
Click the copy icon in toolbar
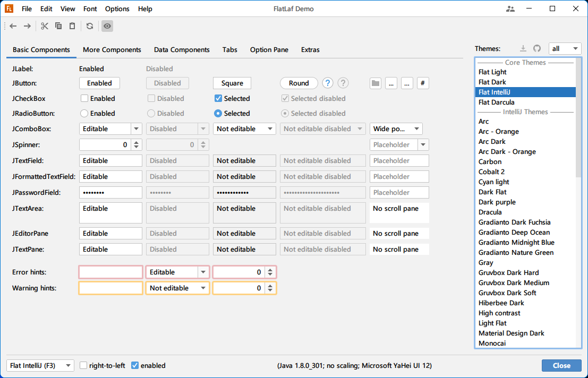click(x=58, y=26)
